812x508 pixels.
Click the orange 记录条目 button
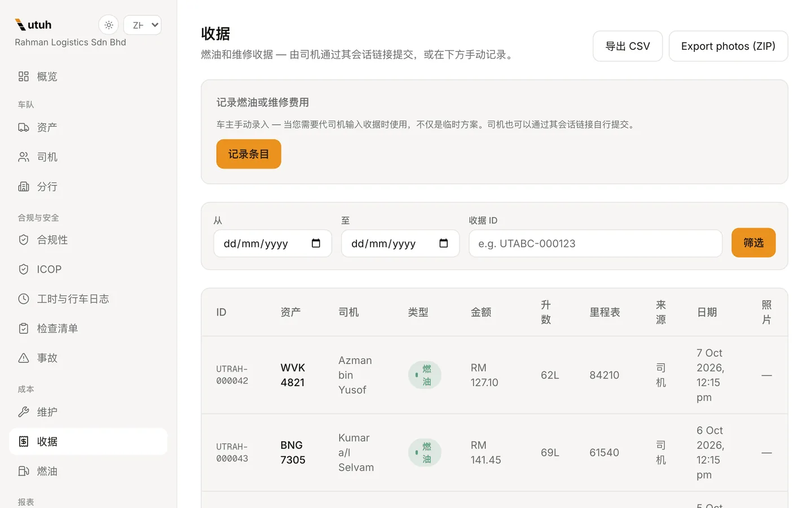[249, 154]
